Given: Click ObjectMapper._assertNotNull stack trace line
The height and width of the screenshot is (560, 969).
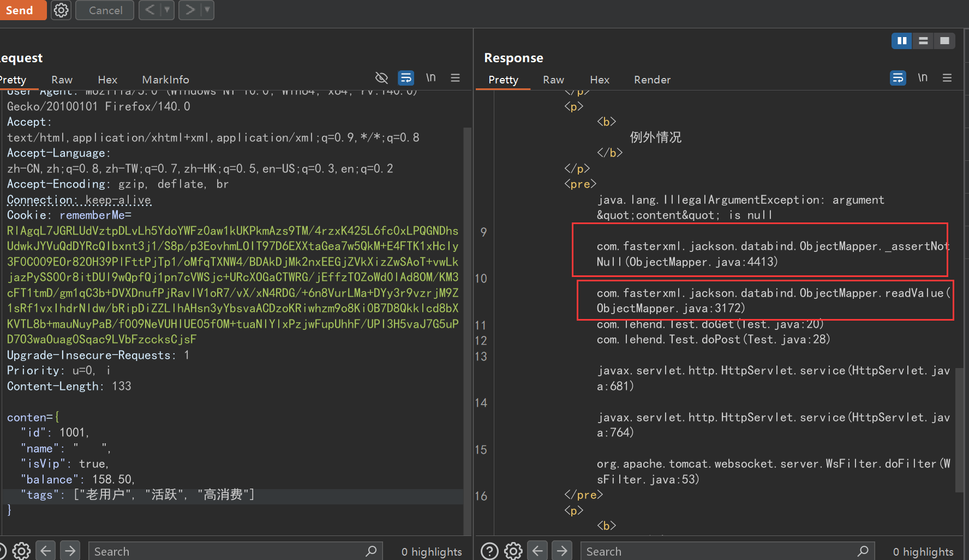Looking at the screenshot, I should pyautogui.click(x=773, y=254).
